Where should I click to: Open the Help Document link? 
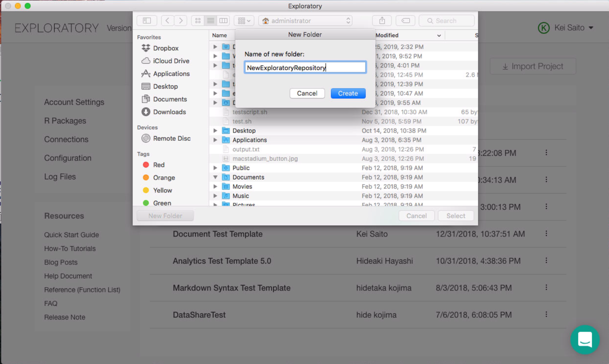(68, 276)
